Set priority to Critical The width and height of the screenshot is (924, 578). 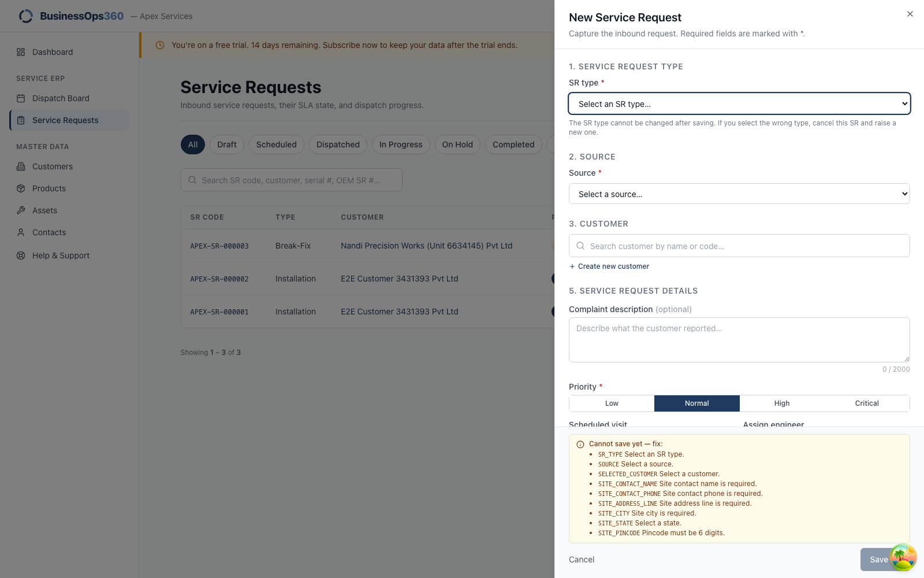(x=867, y=403)
